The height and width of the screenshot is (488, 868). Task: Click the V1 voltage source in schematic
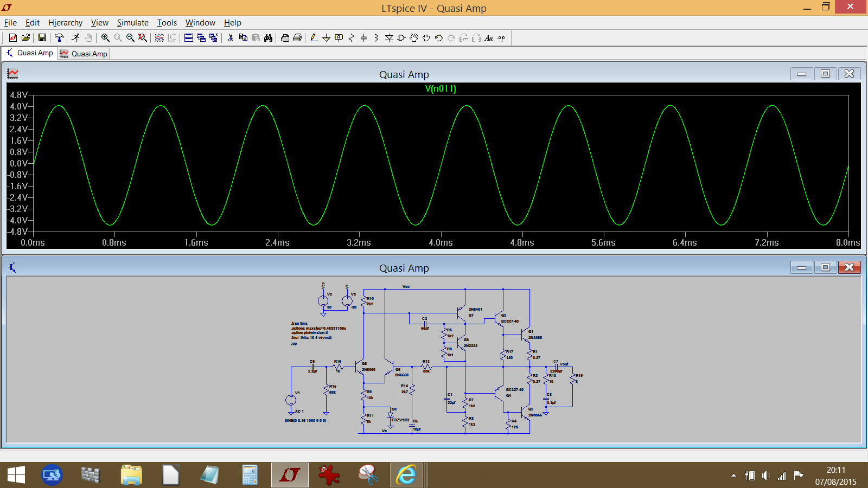(x=291, y=400)
